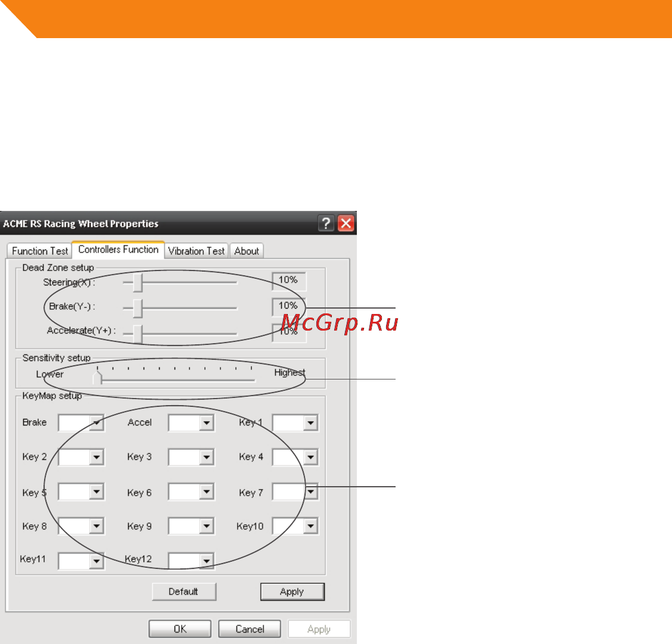Click the Steering(X) dead zone slider
672x644 pixels.
click(x=180, y=282)
